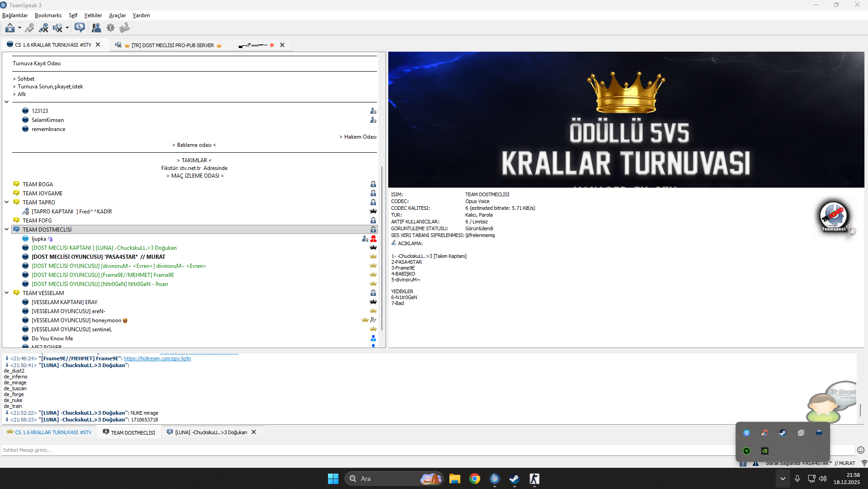Click the black crown icon beside Fred^^KADİR
The height and width of the screenshot is (489, 868).
373,212
